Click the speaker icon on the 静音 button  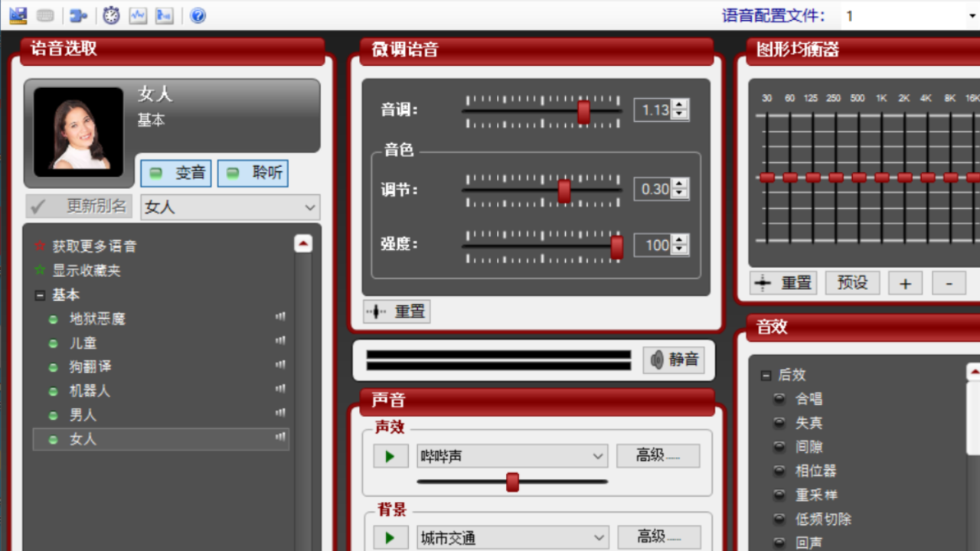coord(656,360)
